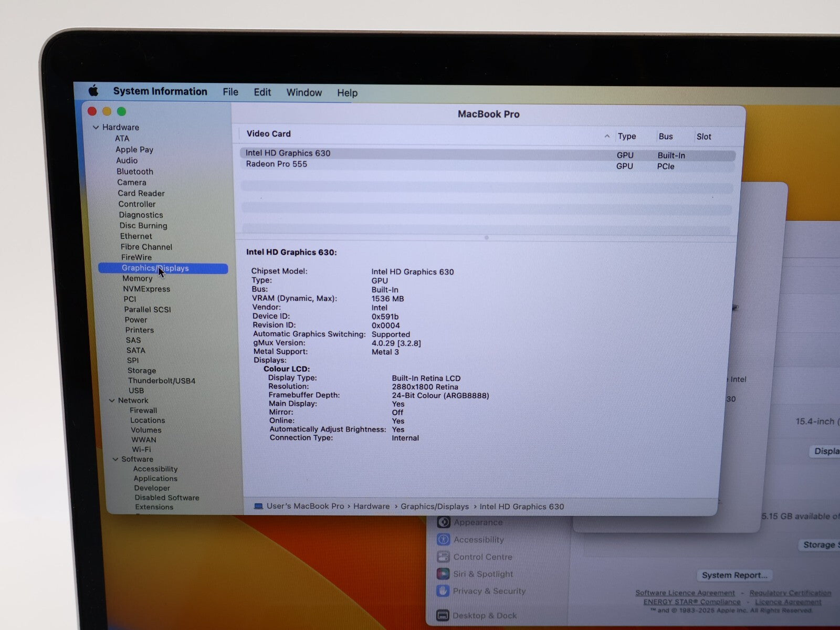The height and width of the screenshot is (630, 840).
Task: Select Parallel SCSI in the sidebar
Action: coord(148,310)
